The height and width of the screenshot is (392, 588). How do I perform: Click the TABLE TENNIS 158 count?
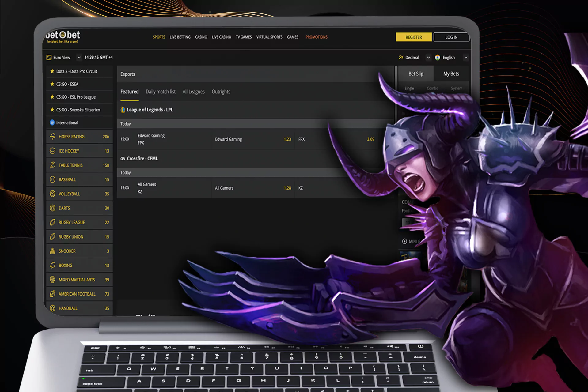pyautogui.click(x=106, y=165)
